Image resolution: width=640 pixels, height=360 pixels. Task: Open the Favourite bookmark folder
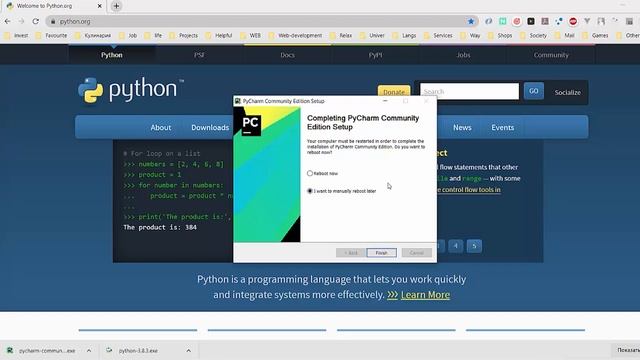51,36
